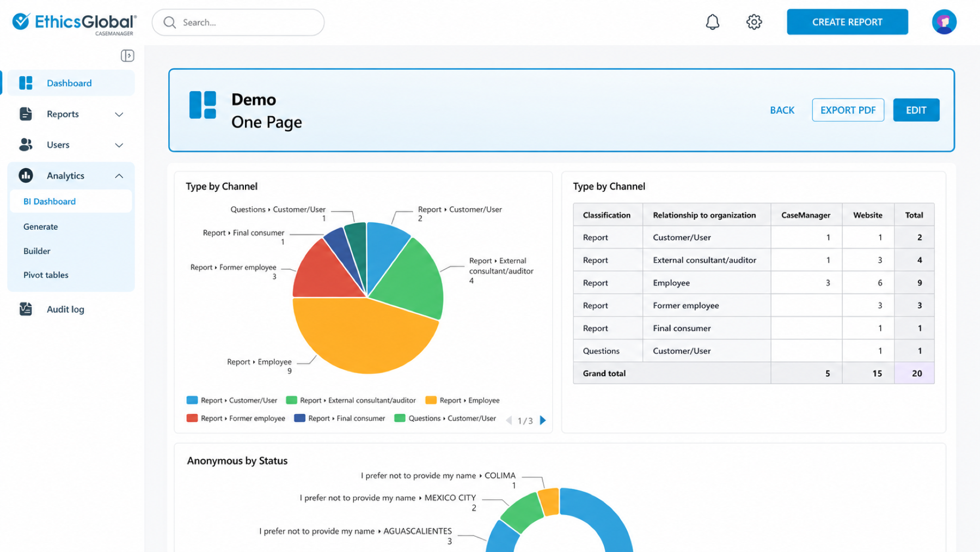Click the Reports document icon
This screenshot has height=552, width=980.
pyautogui.click(x=26, y=114)
